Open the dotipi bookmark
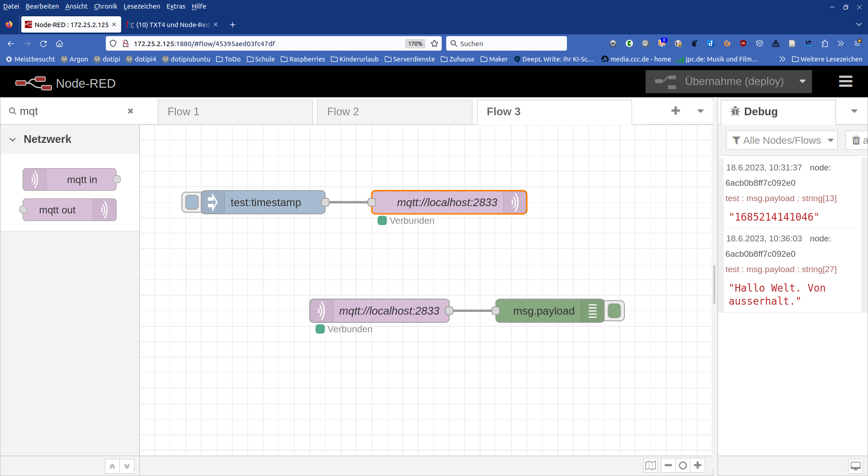Image resolution: width=868 pixels, height=476 pixels. click(x=107, y=59)
